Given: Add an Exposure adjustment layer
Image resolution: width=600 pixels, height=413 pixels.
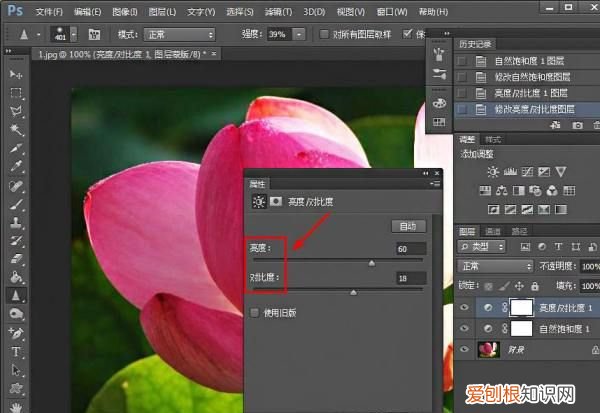Looking at the screenshot, I should (544, 172).
